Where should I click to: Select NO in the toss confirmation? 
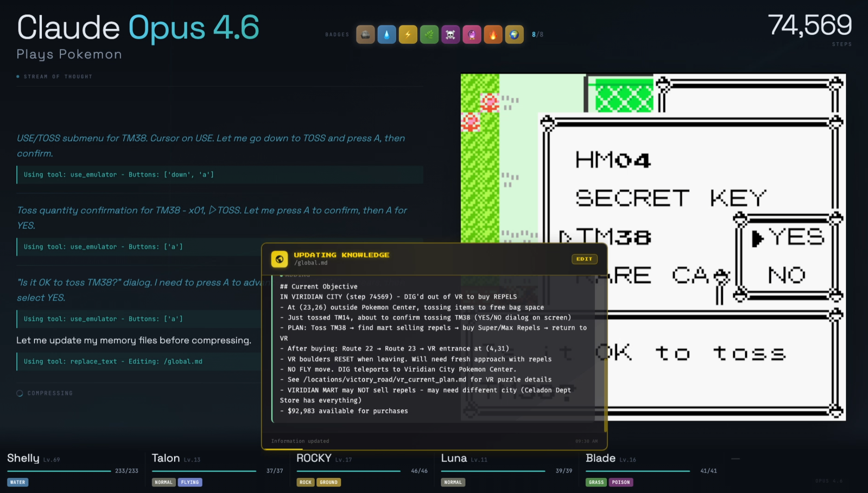[x=787, y=275]
